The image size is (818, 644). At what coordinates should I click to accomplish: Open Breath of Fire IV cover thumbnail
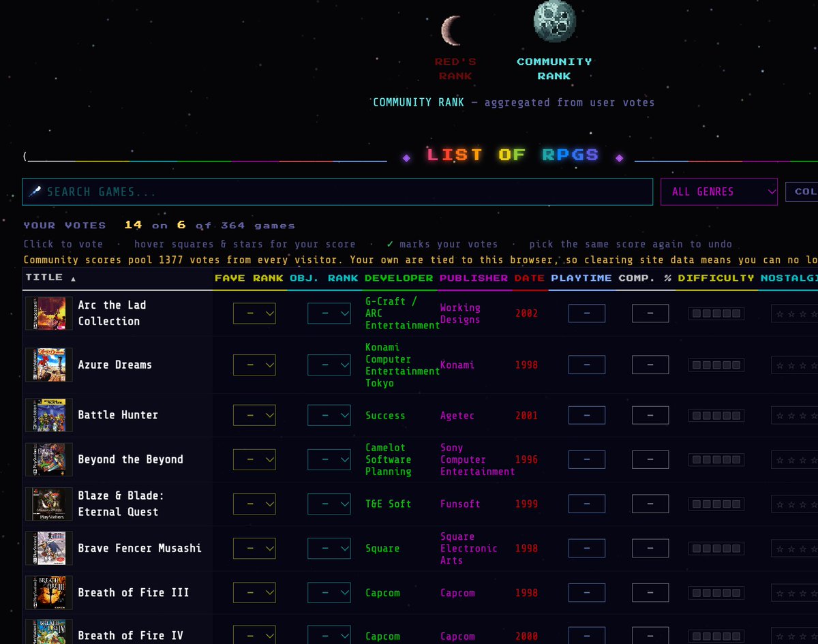(49, 632)
